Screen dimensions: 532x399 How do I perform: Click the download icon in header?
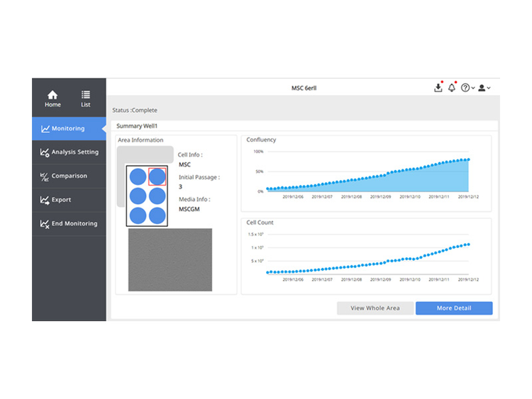[x=438, y=88]
